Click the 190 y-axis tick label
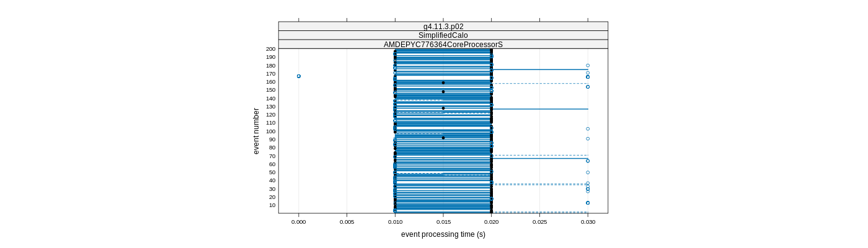The width and height of the screenshot is (868, 248). click(x=270, y=57)
